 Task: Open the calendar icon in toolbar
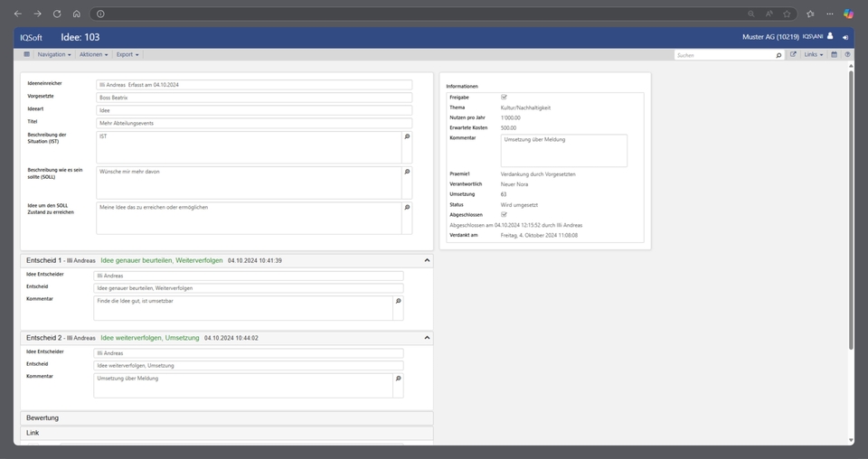point(834,55)
